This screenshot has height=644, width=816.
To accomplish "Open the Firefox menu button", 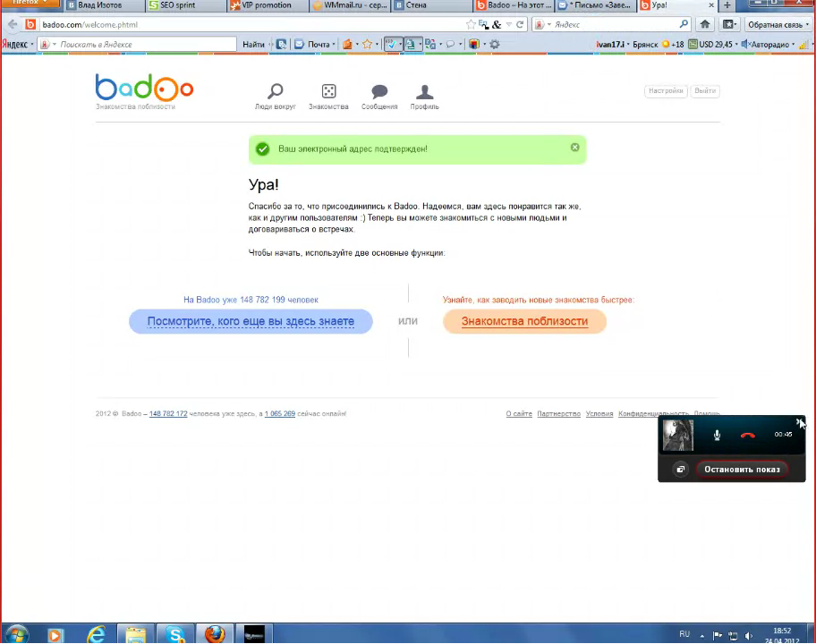I will click(30, 3).
